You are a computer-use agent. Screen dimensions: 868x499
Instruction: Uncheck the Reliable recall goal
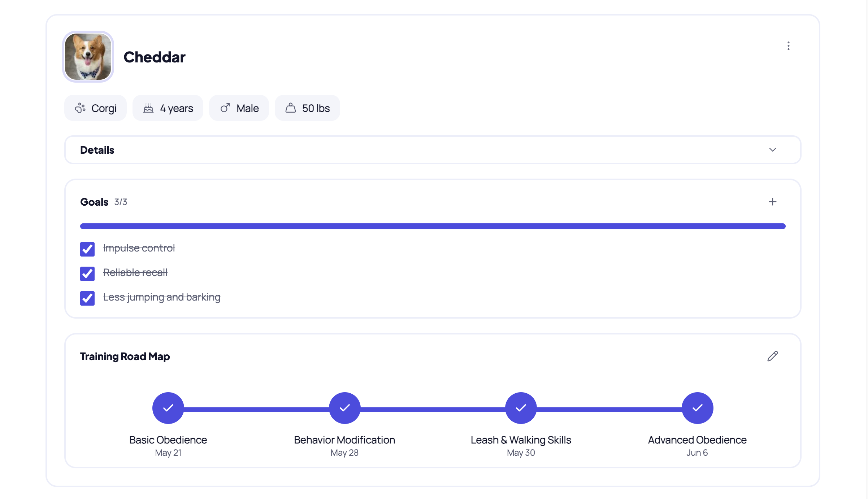point(87,273)
